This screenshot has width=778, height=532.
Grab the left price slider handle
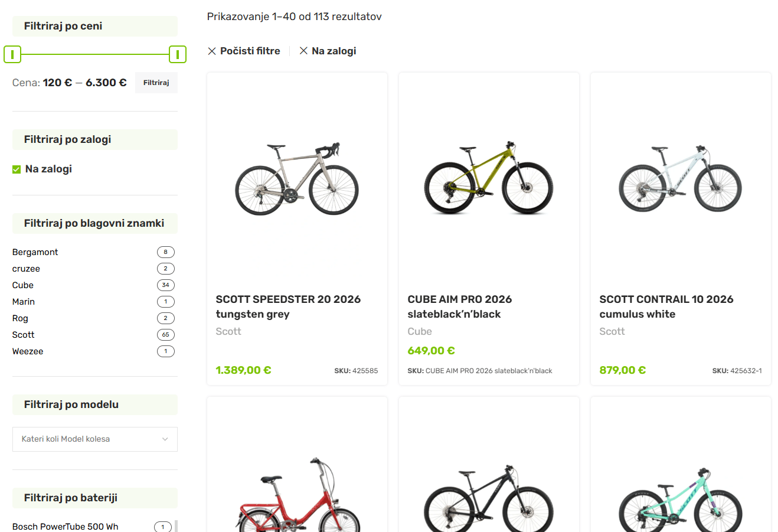[12, 54]
